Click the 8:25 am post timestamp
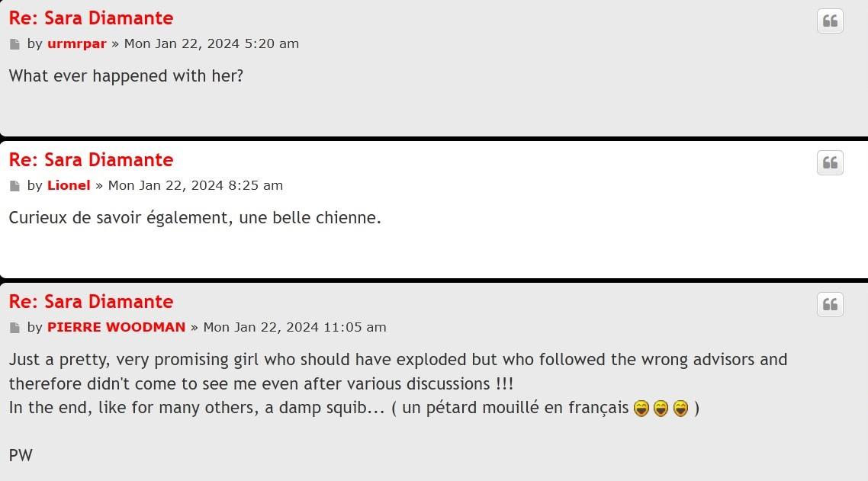This screenshot has width=868, height=481. point(195,185)
